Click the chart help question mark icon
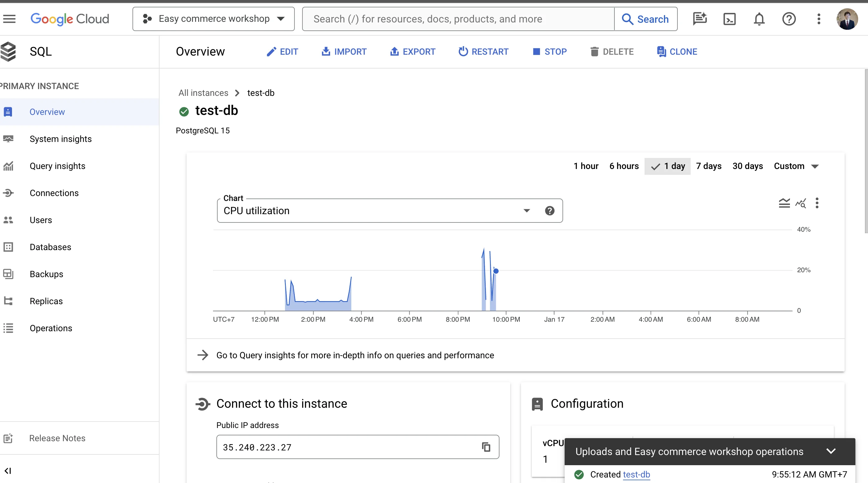Image resolution: width=868 pixels, height=483 pixels. click(550, 210)
